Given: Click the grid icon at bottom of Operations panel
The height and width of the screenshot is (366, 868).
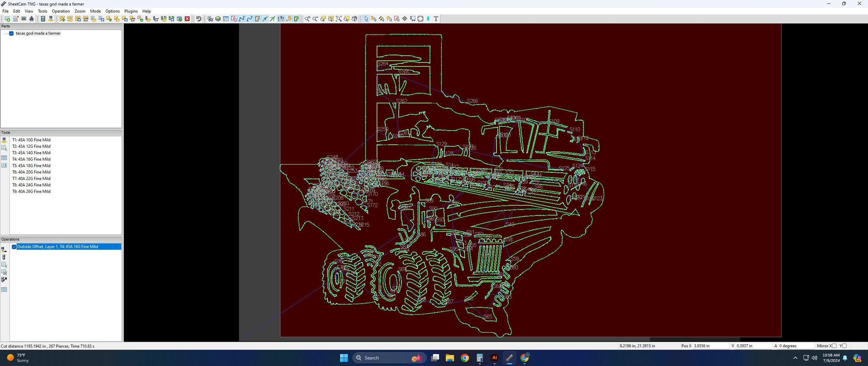Looking at the screenshot, I should pos(4,290).
